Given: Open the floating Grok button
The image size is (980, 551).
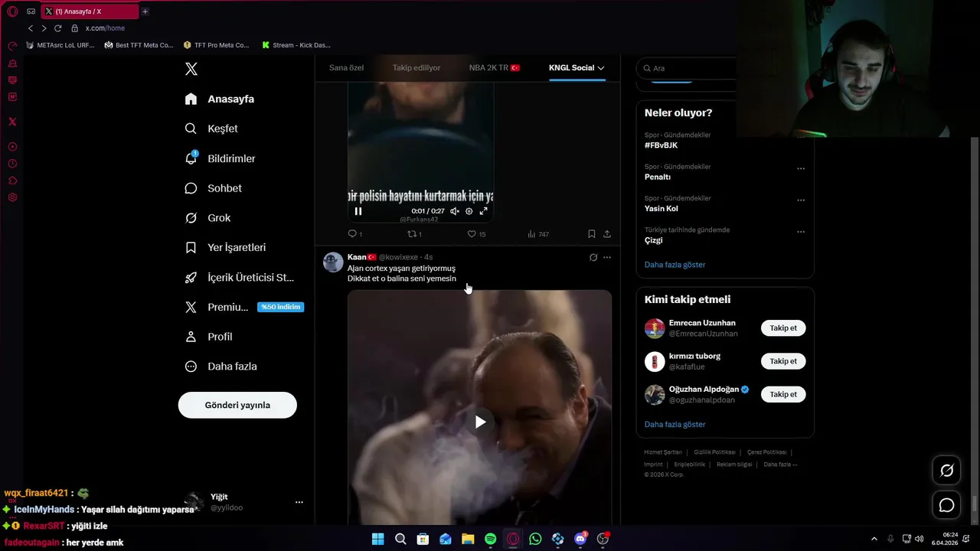Looking at the screenshot, I should tap(947, 471).
